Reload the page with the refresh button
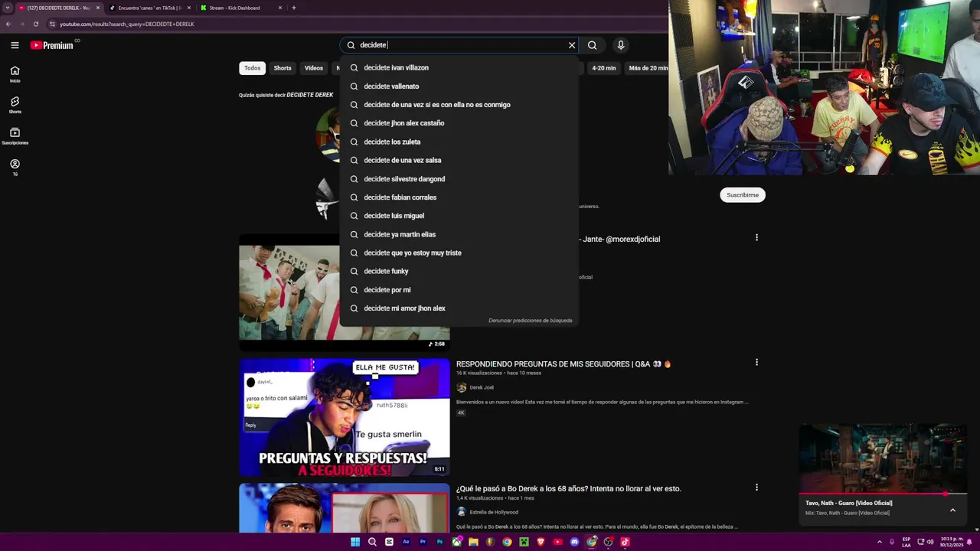The height and width of the screenshot is (551, 980). coord(35,24)
